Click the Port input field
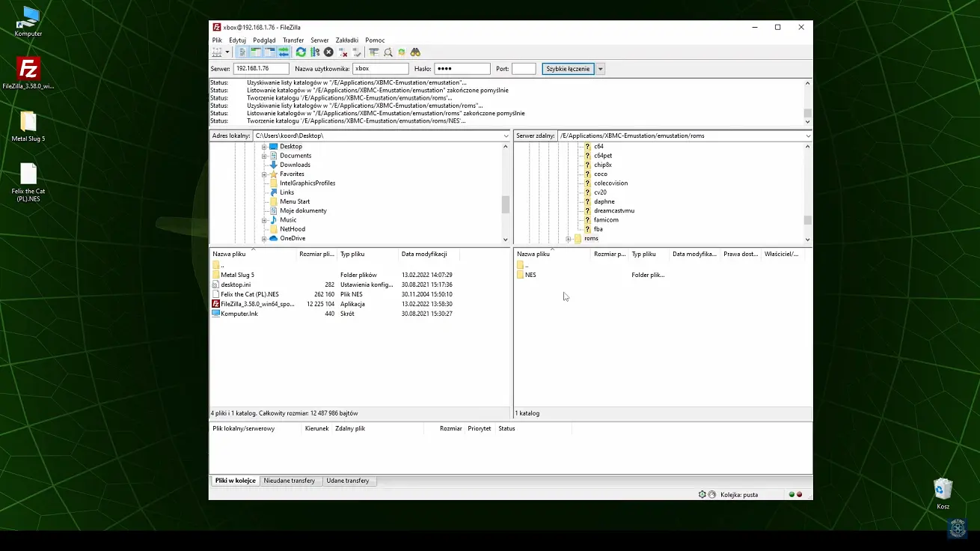The width and height of the screenshot is (980, 551). (x=524, y=69)
